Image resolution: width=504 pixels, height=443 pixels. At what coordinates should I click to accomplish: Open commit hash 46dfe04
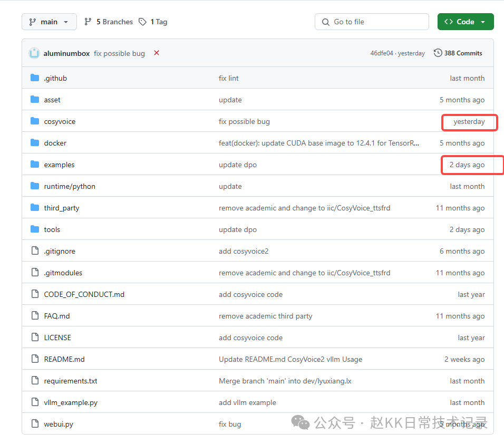pos(382,53)
